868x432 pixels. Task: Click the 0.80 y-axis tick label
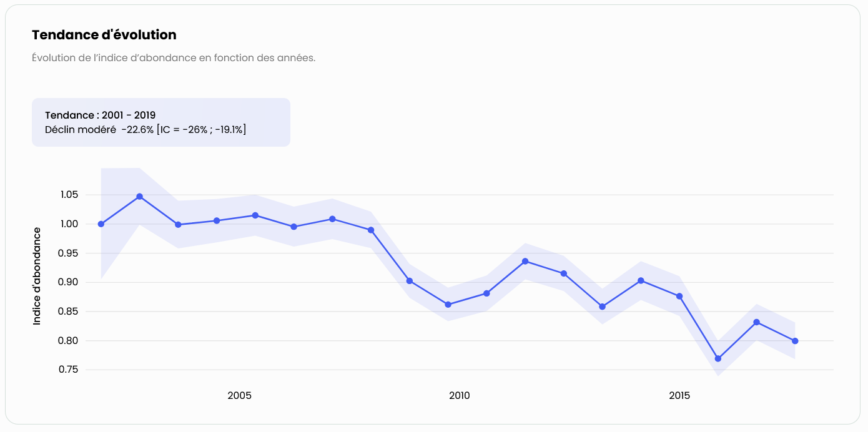tap(69, 341)
